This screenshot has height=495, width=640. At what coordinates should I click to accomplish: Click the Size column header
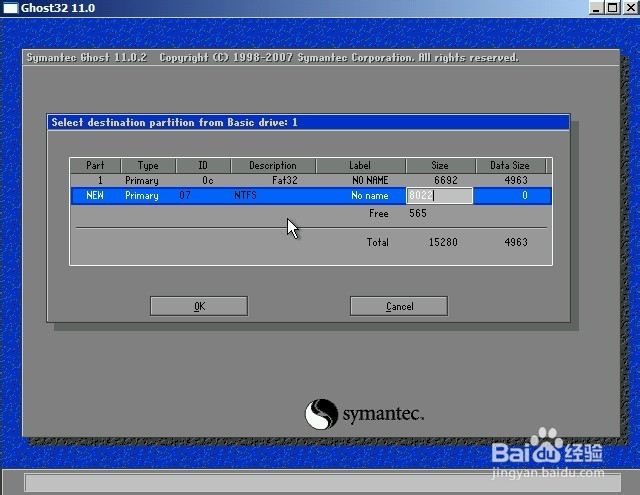pyautogui.click(x=440, y=166)
